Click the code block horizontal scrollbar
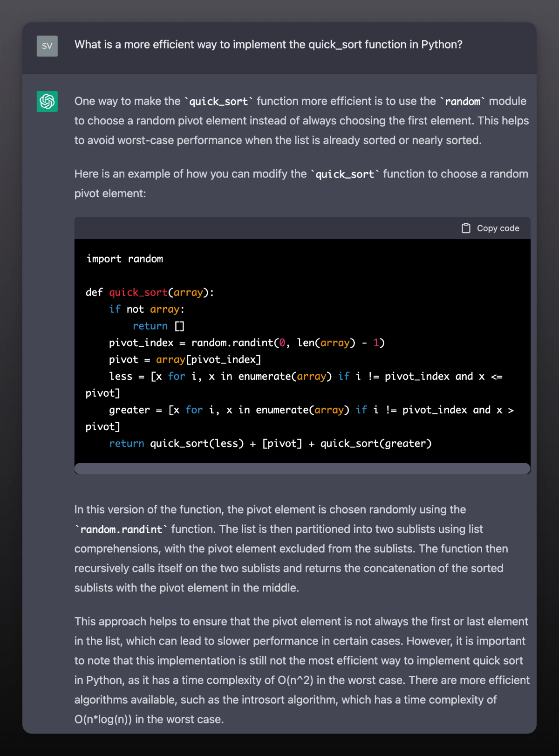The height and width of the screenshot is (756, 559). point(302,468)
